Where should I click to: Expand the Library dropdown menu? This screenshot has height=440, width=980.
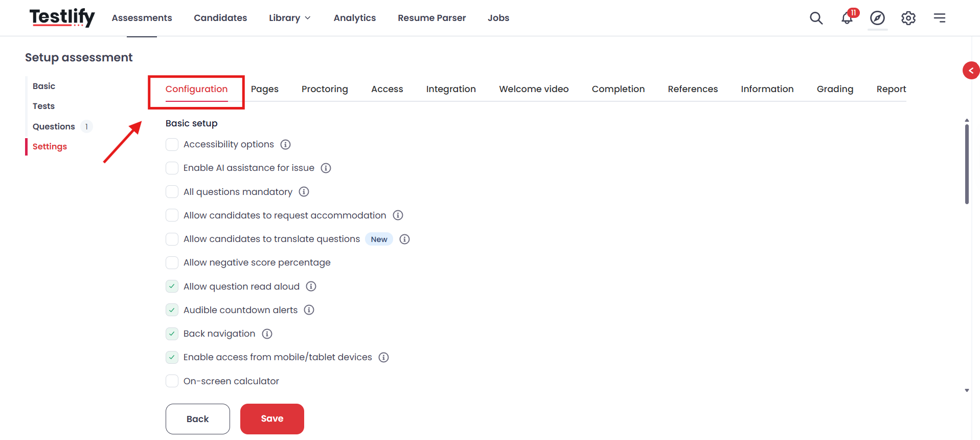tap(289, 18)
